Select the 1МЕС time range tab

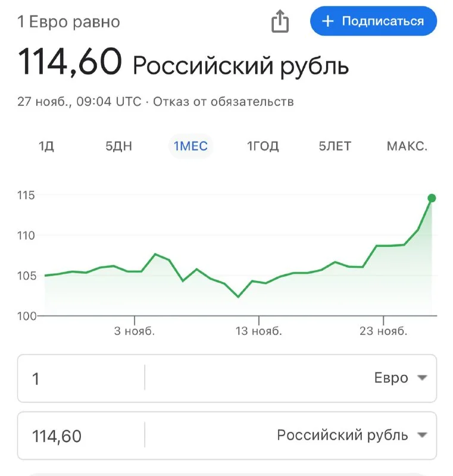pyautogui.click(x=190, y=146)
